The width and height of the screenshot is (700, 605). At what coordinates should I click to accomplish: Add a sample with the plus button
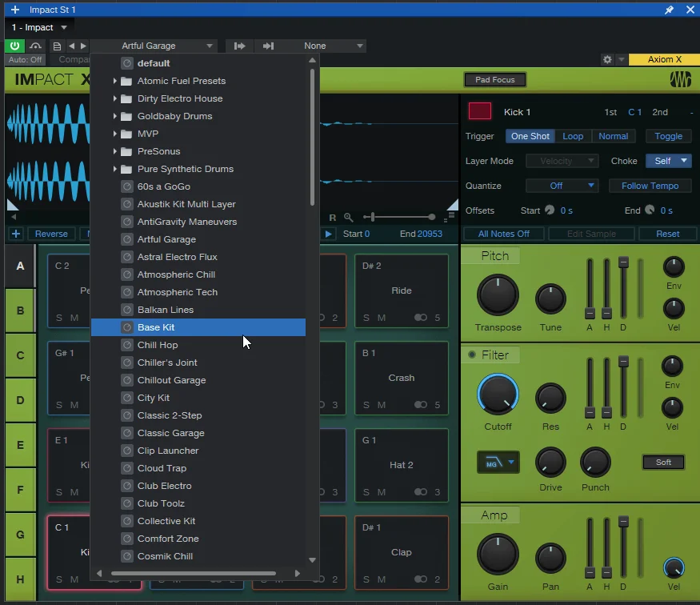click(x=16, y=234)
